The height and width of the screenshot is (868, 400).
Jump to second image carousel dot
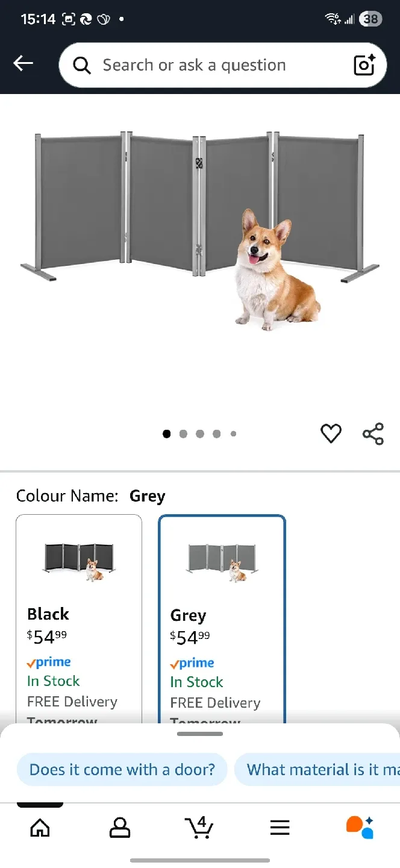pos(183,433)
